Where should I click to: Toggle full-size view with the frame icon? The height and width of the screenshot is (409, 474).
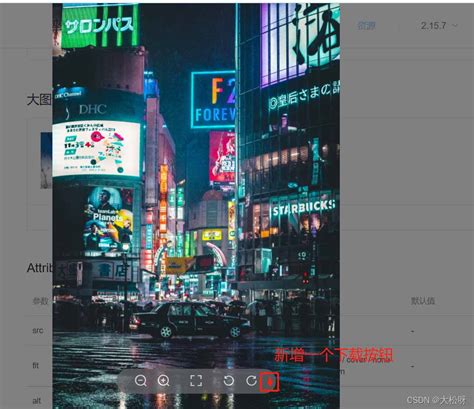click(x=196, y=381)
